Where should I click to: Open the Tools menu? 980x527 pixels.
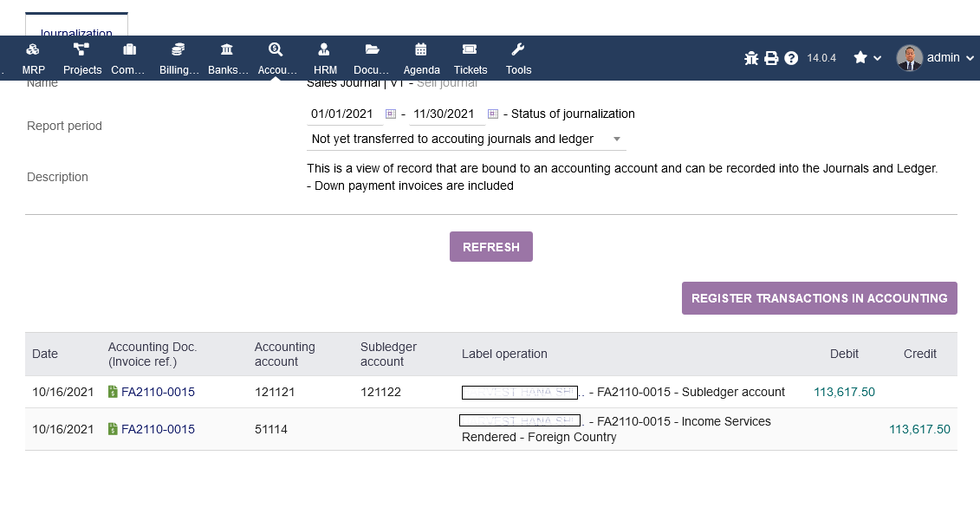point(518,50)
